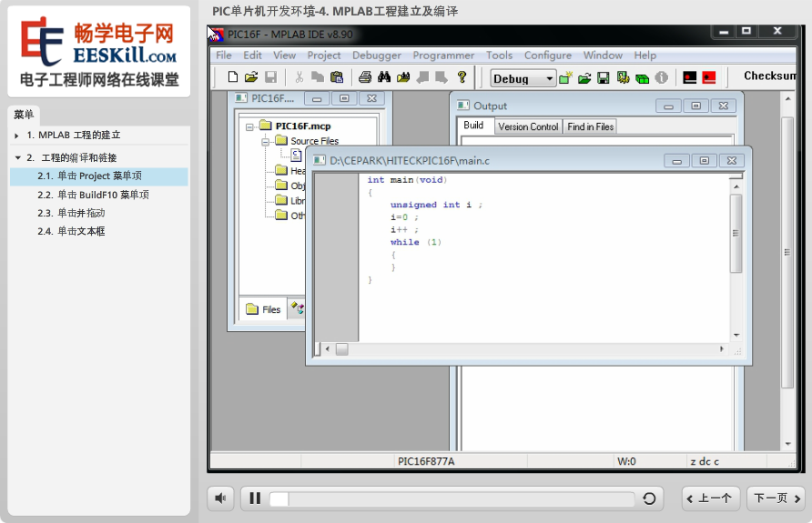This screenshot has height=523, width=812.
Task: Click the MPLAB workspace vertical scrollbar
Action: (x=787, y=253)
